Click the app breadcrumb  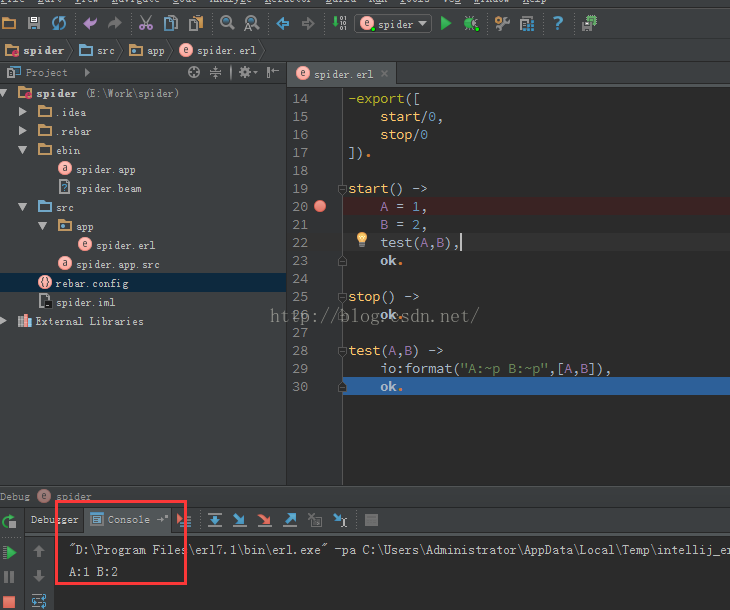pyautogui.click(x=147, y=50)
